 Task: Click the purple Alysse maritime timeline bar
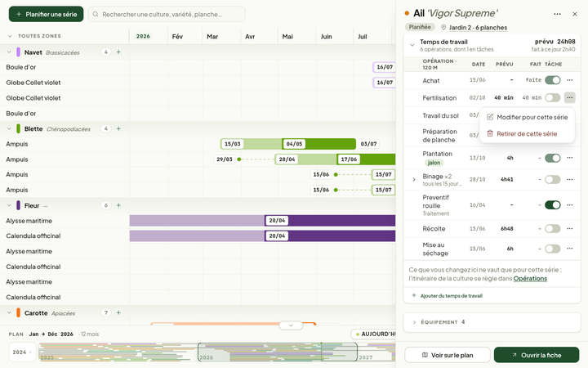click(262, 221)
